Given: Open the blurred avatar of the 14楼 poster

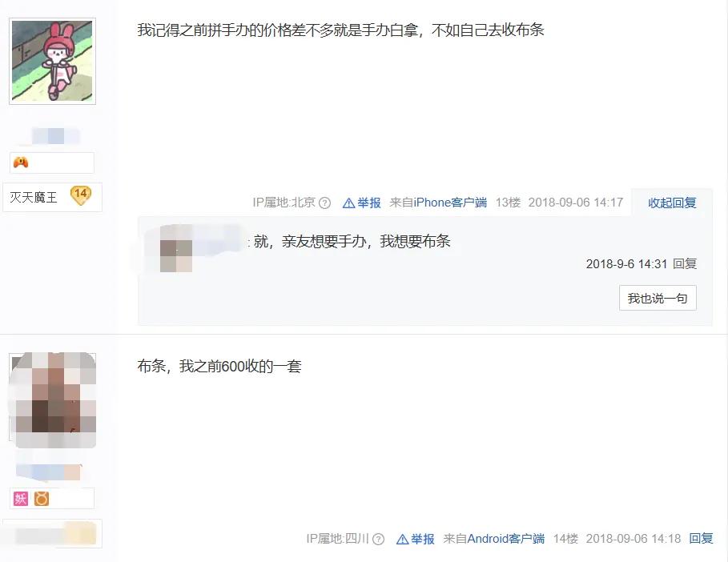Looking at the screenshot, I should (x=53, y=399).
